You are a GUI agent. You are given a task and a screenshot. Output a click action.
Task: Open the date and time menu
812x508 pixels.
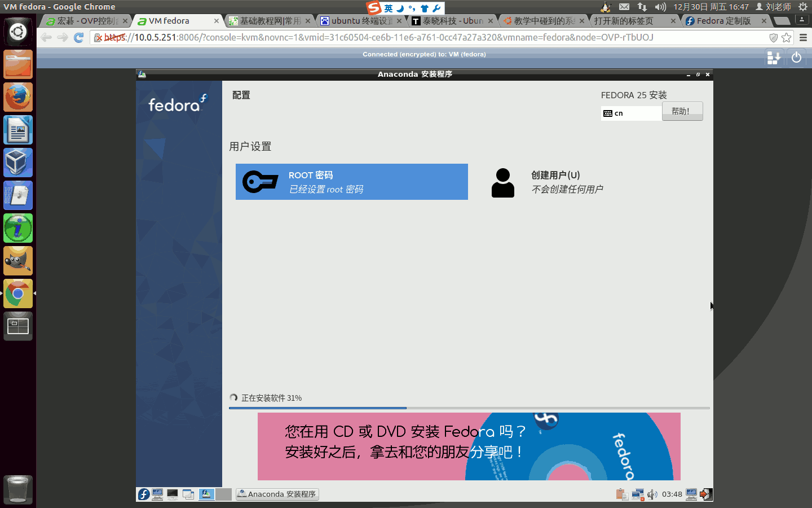click(x=711, y=7)
